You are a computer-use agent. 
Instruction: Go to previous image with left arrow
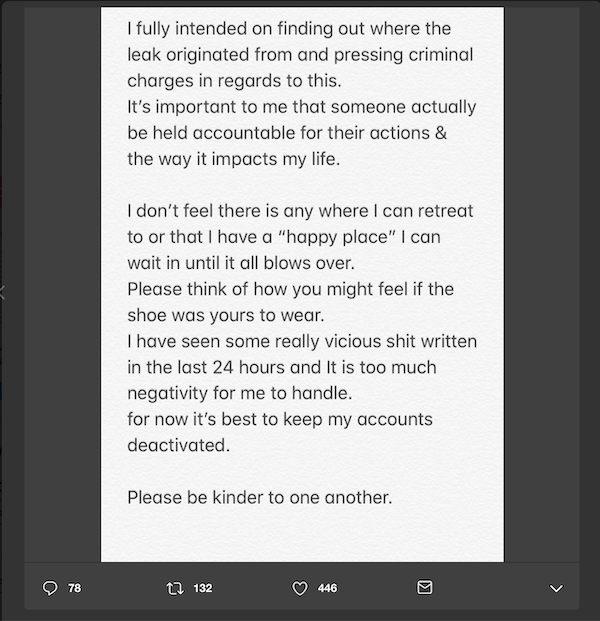[x=4, y=293]
